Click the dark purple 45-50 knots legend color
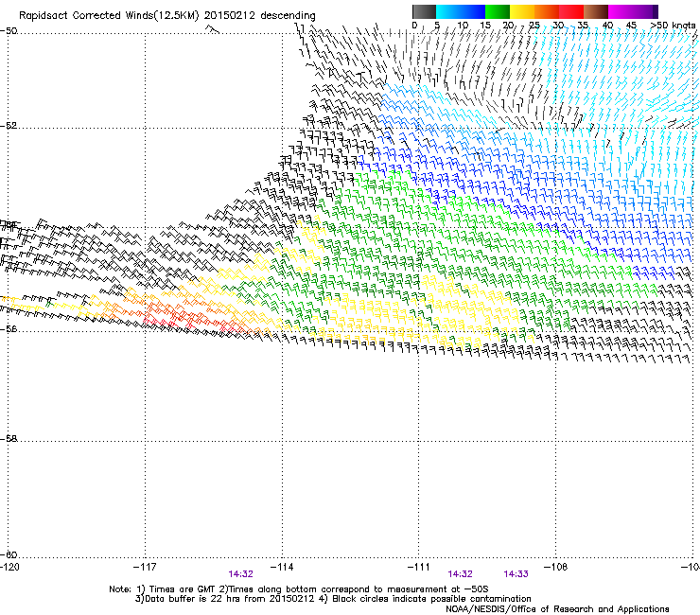The image size is (700, 615). point(645,11)
